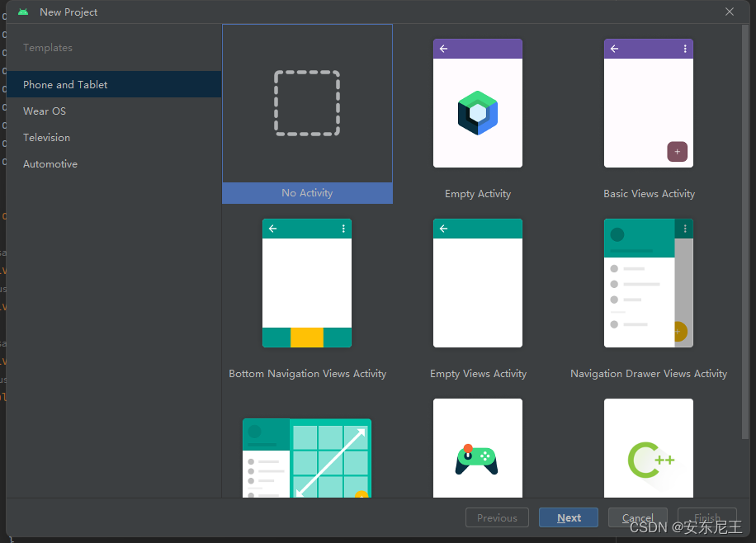The image size is (756, 543).
Task: Switch to Automotive templates
Action: pos(114,164)
